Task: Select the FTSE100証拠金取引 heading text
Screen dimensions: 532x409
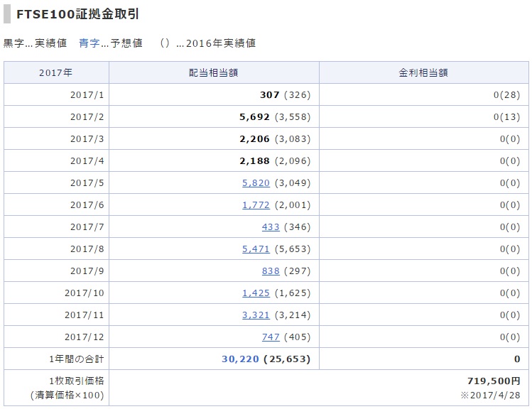Action: click(77, 14)
